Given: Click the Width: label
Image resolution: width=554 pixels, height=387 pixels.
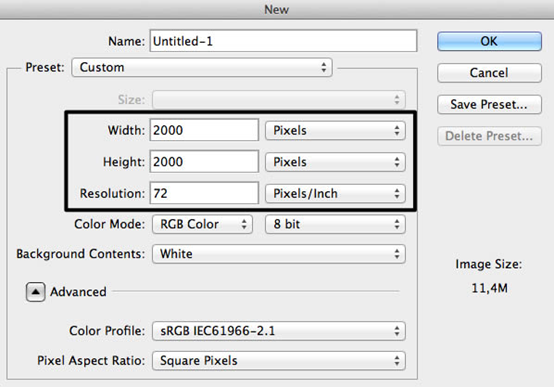Looking at the screenshot, I should [x=126, y=130].
